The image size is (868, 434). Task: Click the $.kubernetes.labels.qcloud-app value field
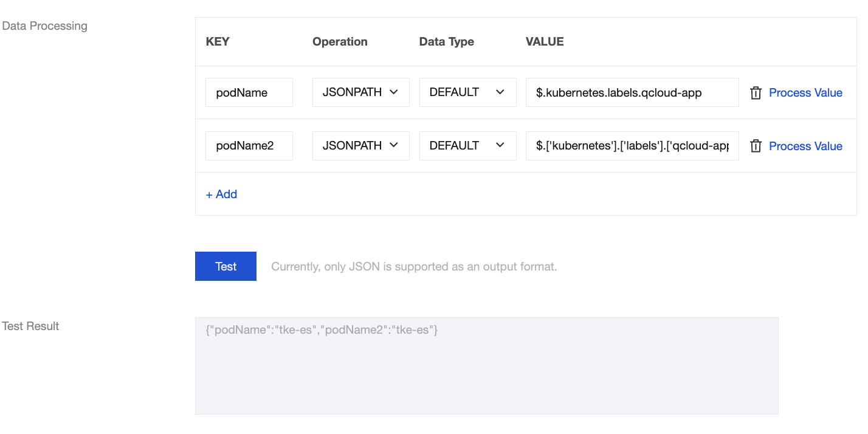click(x=632, y=92)
